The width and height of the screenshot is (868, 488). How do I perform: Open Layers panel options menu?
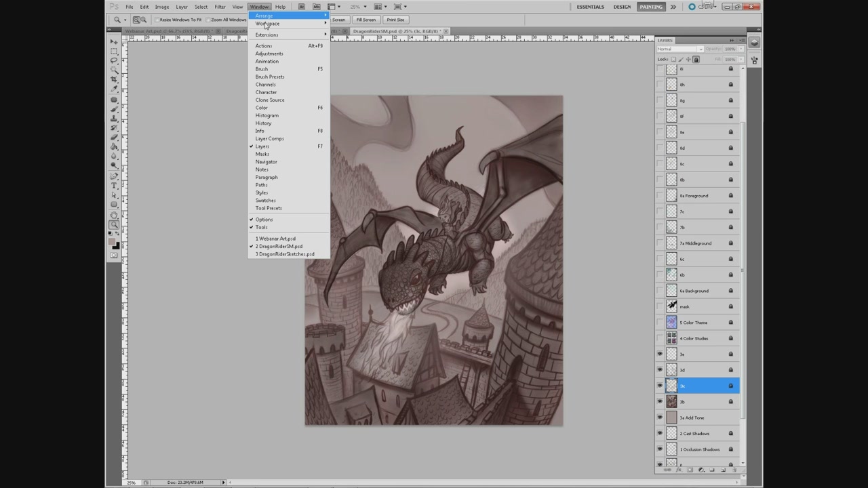(x=741, y=40)
